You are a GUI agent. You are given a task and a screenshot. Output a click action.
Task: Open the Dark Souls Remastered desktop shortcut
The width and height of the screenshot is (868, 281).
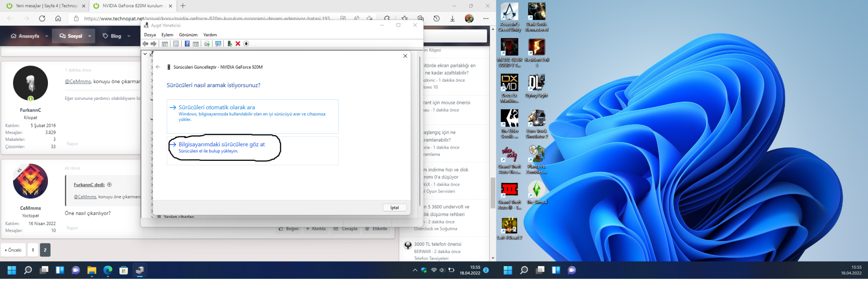tap(537, 17)
